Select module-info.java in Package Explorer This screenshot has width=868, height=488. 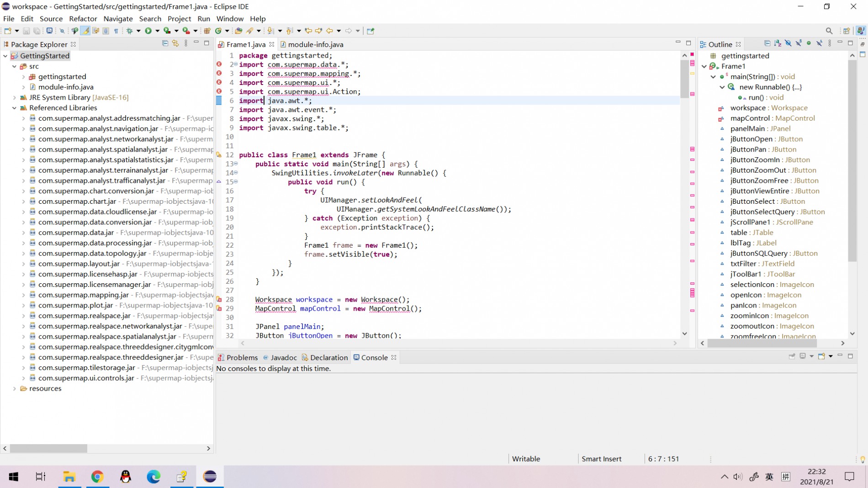coord(66,87)
